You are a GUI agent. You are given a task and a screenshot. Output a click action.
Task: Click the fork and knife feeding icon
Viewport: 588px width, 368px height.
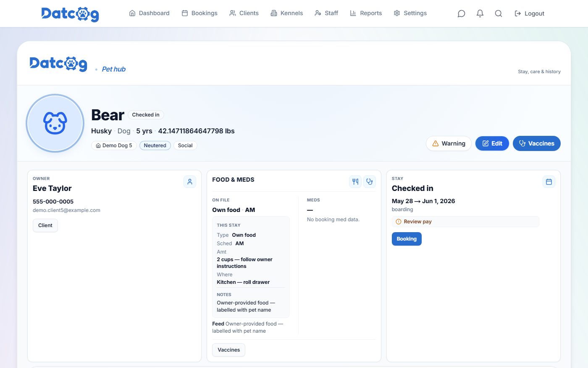tap(355, 182)
